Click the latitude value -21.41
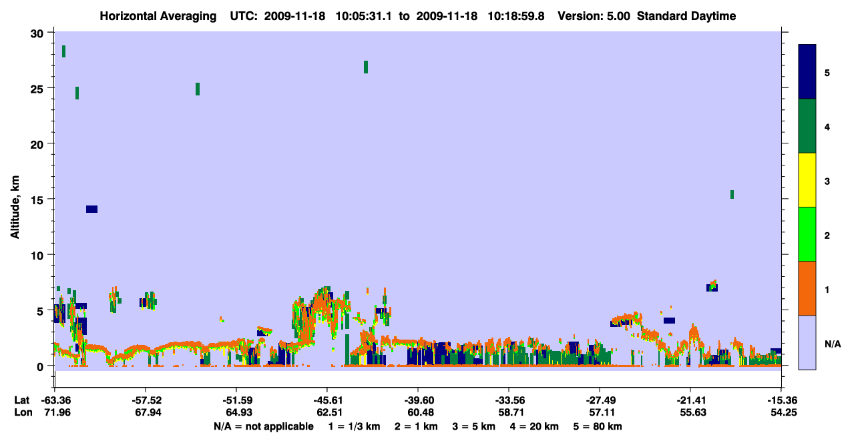Screen dimensions: 868x445 click(690, 400)
